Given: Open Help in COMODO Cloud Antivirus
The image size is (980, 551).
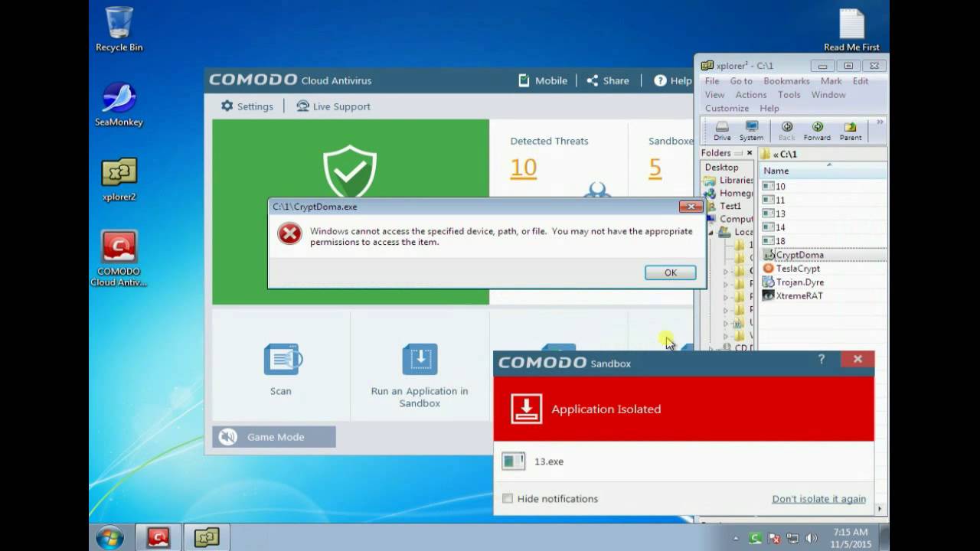Looking at the screenshot, I should 673,80.
